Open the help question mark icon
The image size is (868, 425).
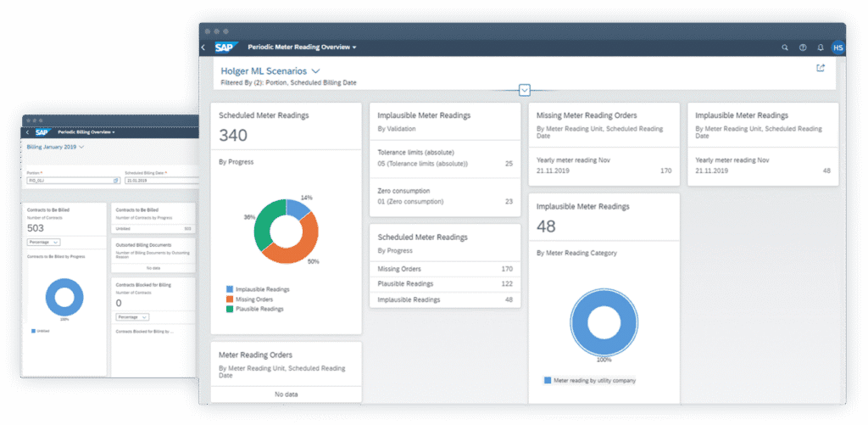803,48
